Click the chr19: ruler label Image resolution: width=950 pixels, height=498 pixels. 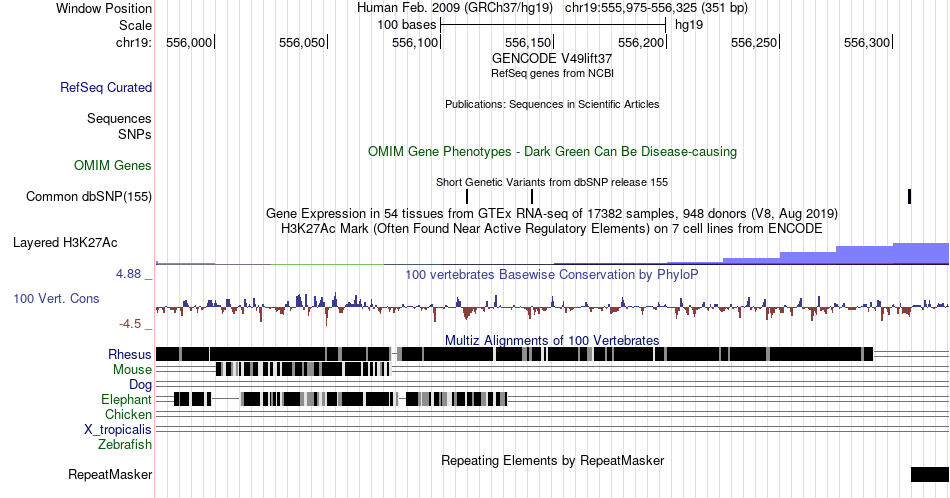[x=134, y=42]
